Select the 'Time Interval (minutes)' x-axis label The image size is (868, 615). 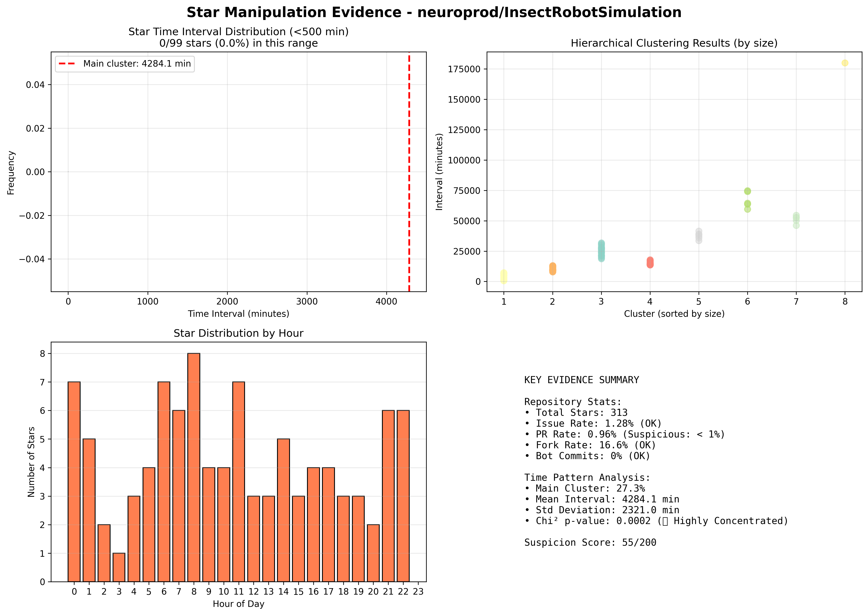tap(239, 314)
